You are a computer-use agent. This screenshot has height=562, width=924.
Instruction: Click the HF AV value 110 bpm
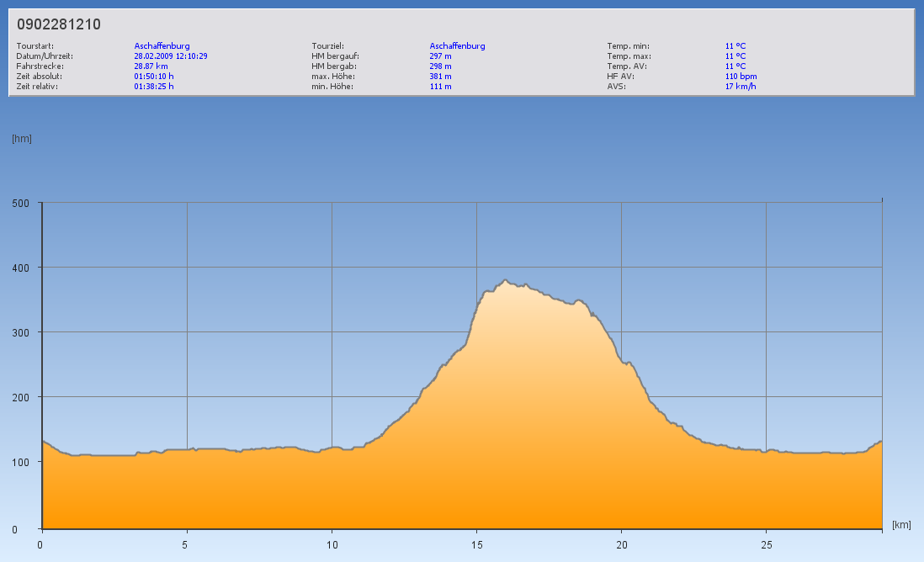point(741,76)
